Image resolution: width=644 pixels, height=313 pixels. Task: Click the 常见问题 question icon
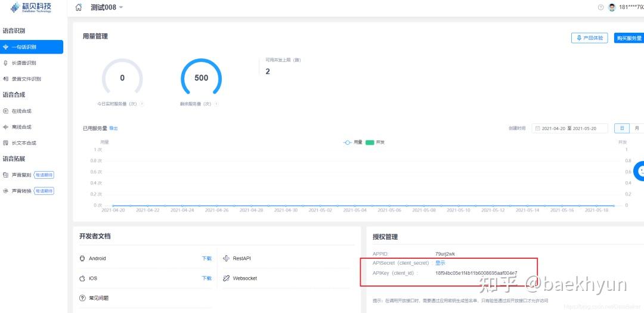coord(82,298)
